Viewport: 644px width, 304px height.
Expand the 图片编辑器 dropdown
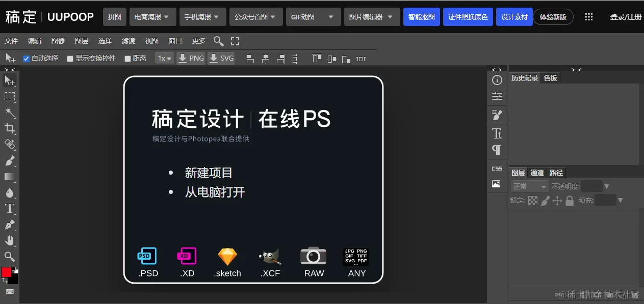(x=372, y=17)
